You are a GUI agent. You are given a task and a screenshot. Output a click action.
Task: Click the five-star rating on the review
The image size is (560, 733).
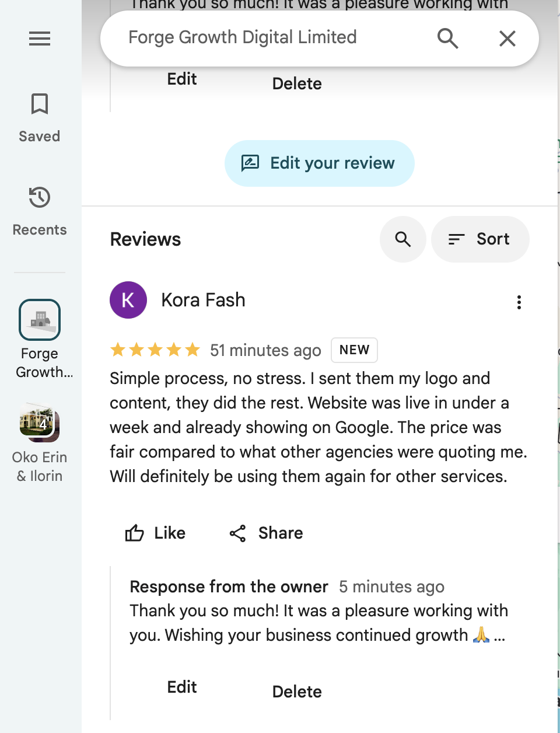155,350
